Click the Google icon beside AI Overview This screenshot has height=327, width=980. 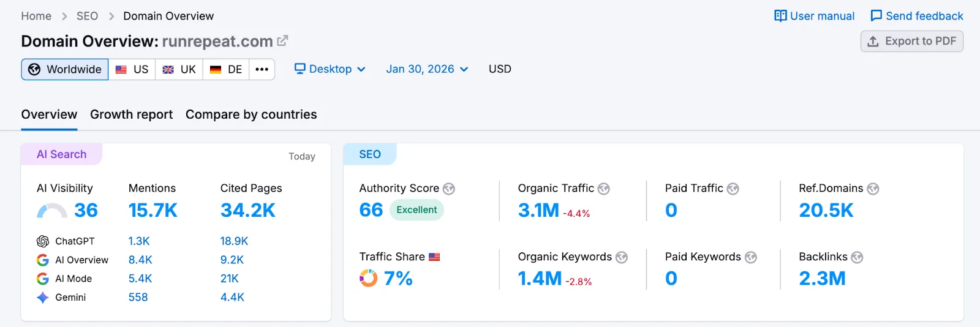pyautogui.click(x=43, y=260)
